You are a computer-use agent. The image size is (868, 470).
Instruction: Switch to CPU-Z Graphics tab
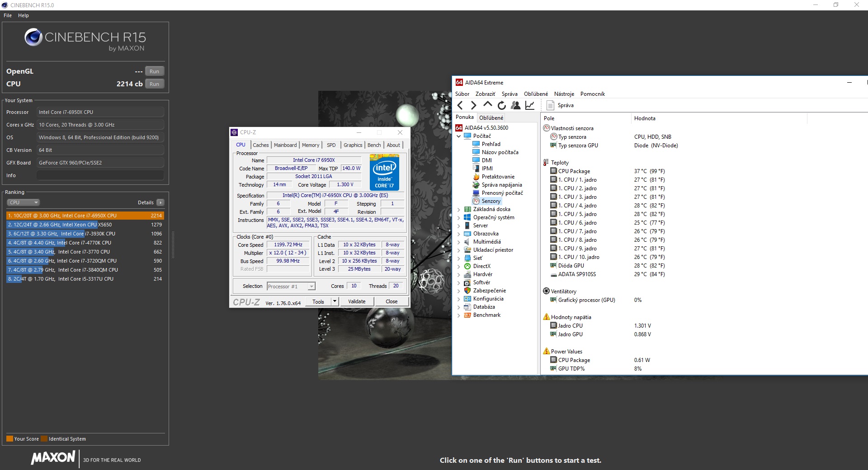pos(353,145)
